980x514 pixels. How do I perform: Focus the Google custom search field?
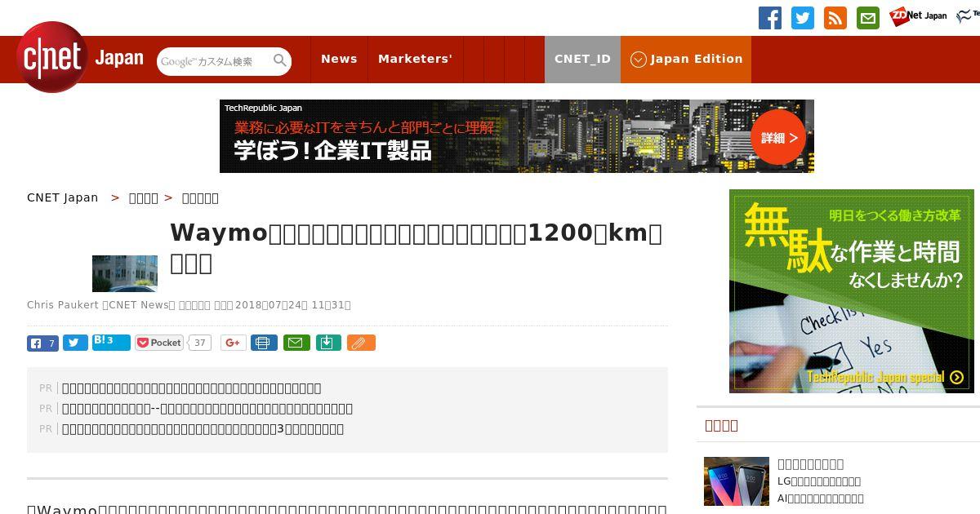click(214, 61)
